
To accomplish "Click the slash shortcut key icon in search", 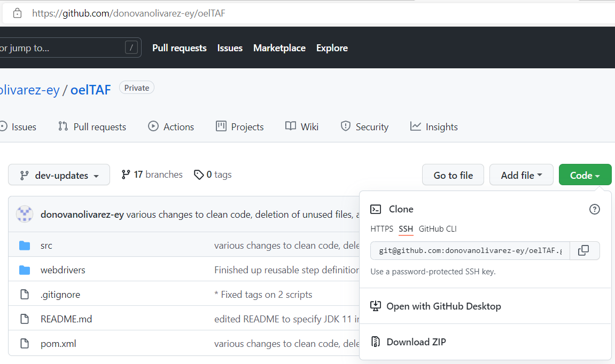I will coord(131,48).
